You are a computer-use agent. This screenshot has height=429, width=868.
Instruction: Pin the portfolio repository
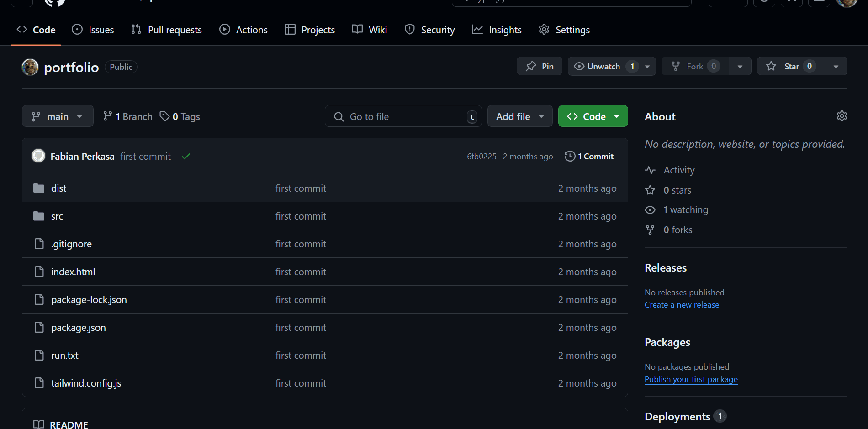(540, 66)
